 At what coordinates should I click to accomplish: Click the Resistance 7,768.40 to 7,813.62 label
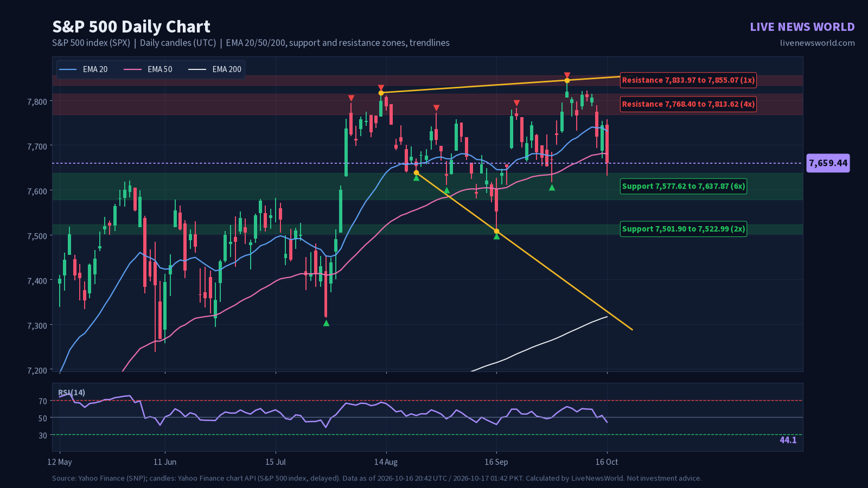coord(688,104)
